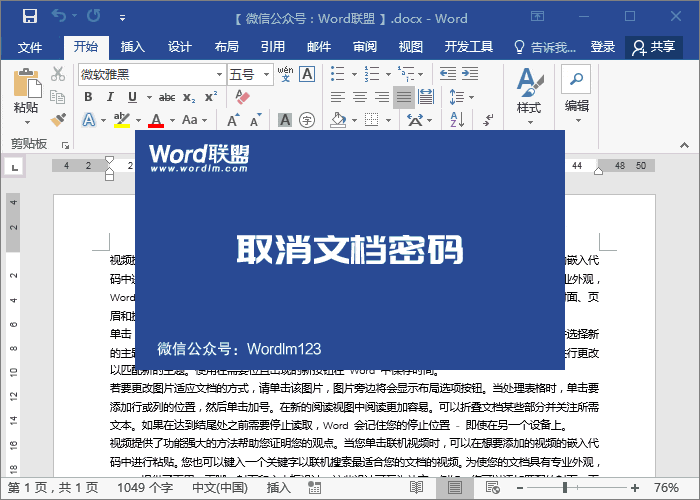Center align the text
The image size is (700, 500).
[360, 97]
